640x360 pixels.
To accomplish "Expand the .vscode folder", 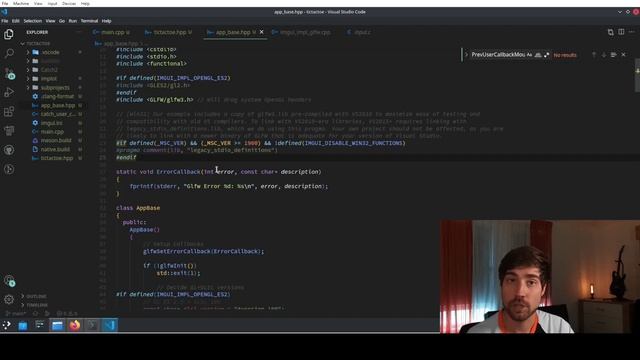I will pos(50,52).
